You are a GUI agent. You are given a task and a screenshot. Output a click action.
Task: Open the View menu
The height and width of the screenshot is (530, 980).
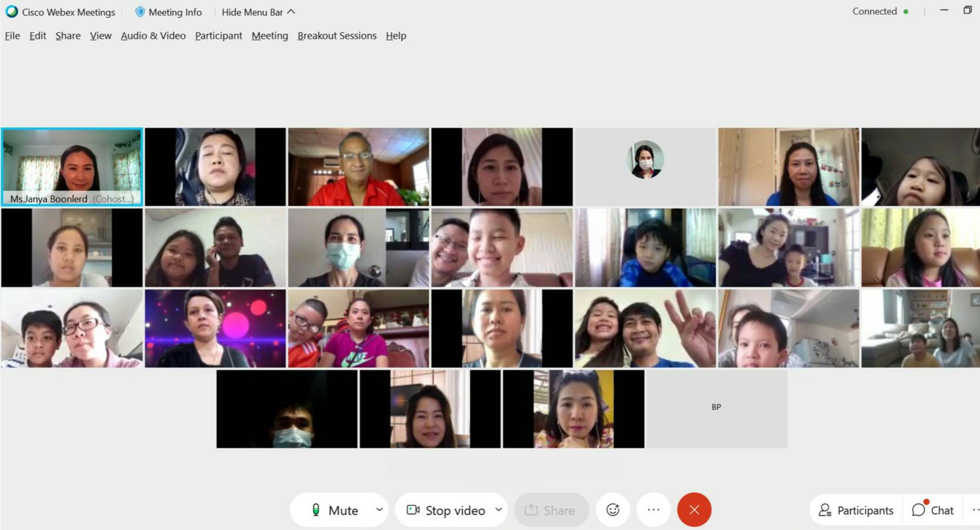click(101, 36)
